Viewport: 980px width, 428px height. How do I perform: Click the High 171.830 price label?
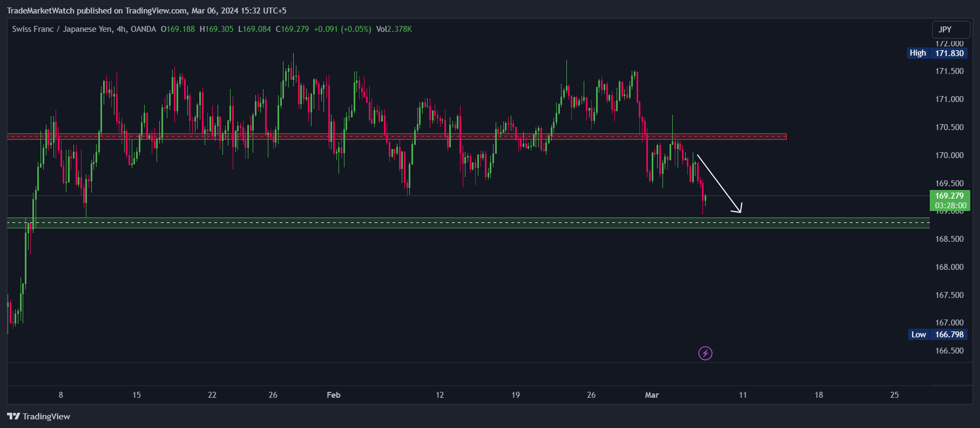(x=936, y=53)
